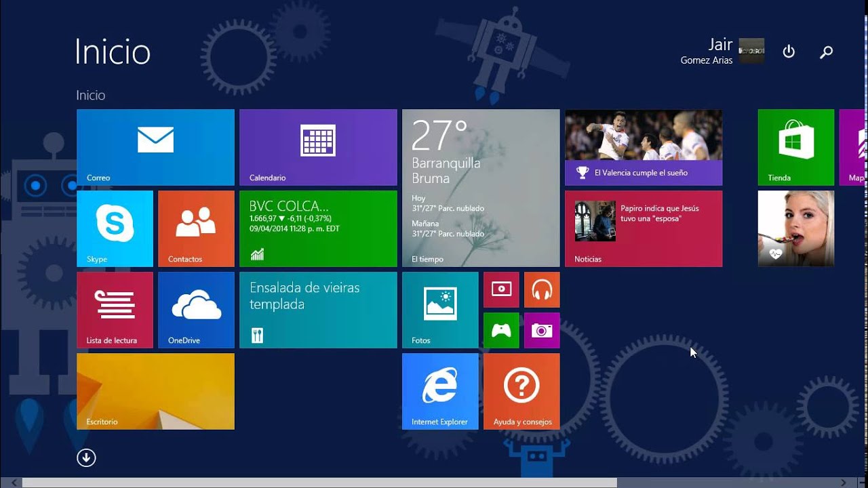Launch the Fotos app

439,309
